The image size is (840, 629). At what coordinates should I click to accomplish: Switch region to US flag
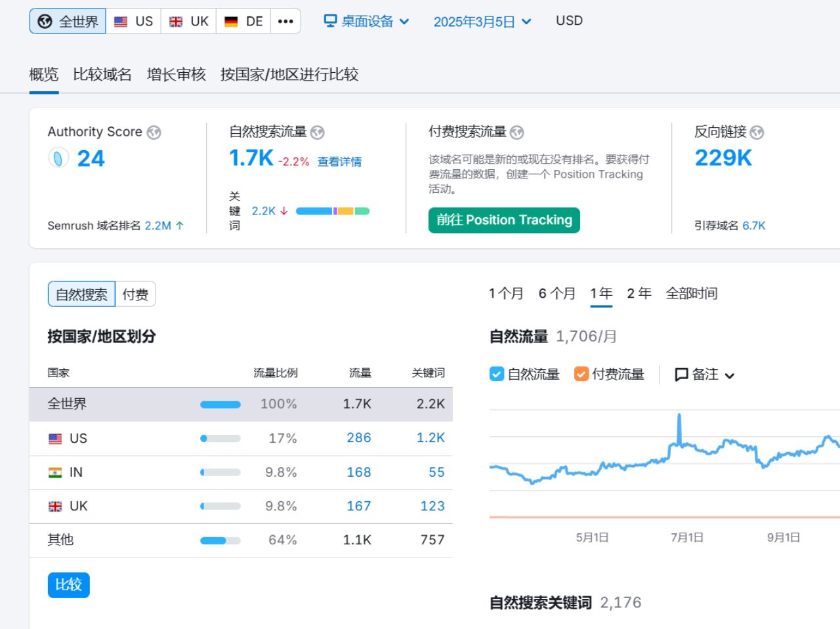pos(133,21)
